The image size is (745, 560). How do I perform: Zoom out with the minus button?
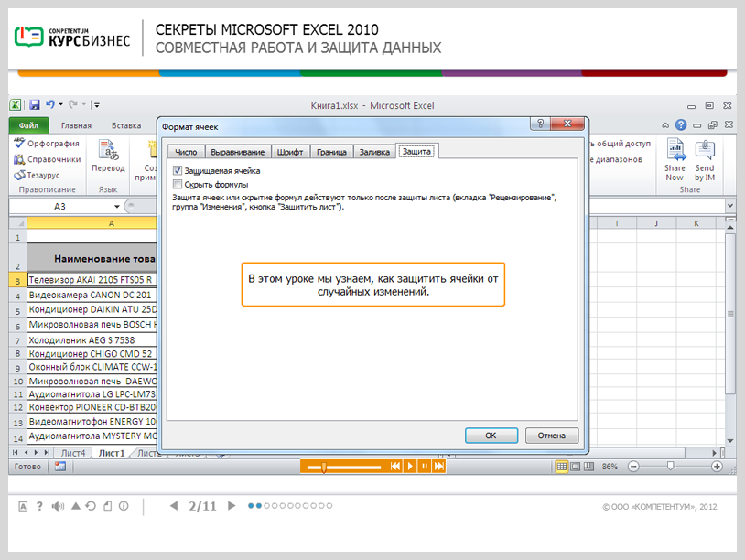[633, 467]
